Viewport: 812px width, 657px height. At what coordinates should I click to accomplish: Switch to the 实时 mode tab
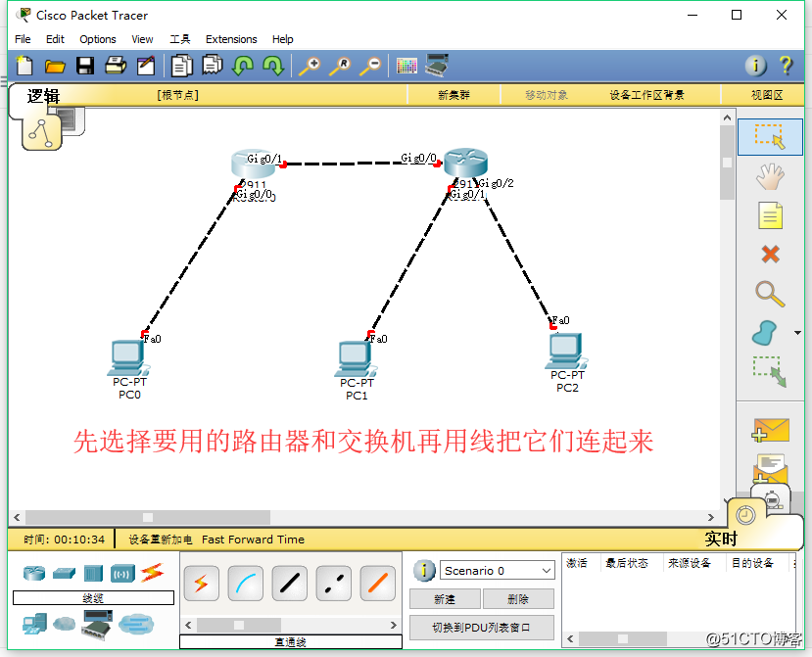pos(721,539)
